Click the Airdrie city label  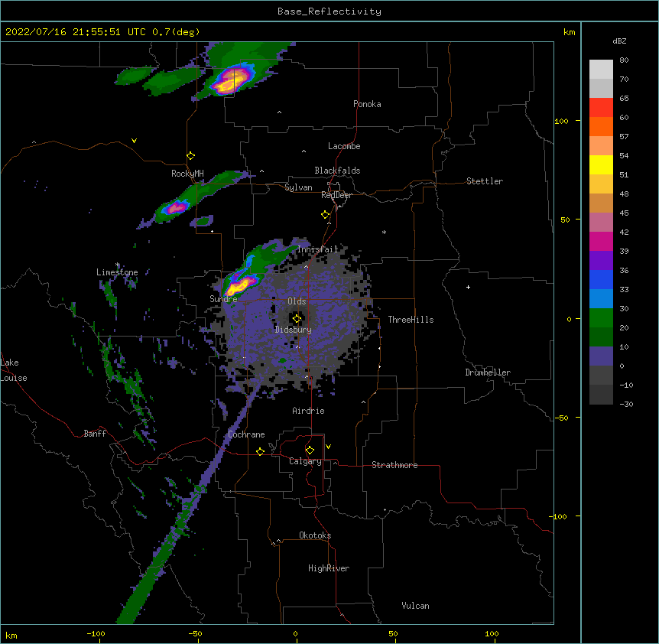[308, 411]
